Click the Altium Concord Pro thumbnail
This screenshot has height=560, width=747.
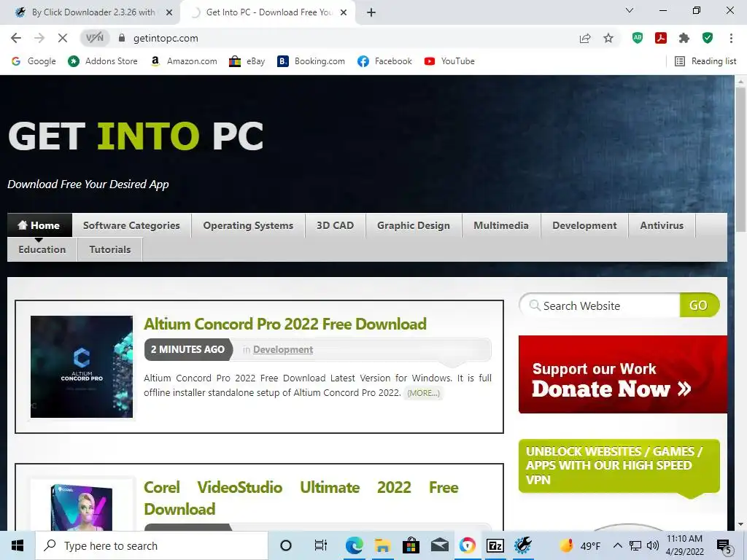click(82, 367)
